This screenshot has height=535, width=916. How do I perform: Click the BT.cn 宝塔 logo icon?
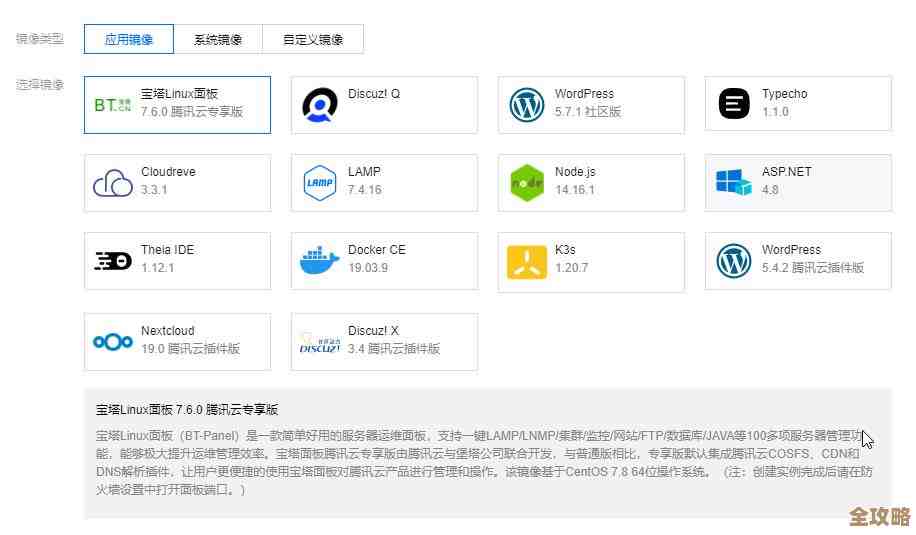point(113,105)
